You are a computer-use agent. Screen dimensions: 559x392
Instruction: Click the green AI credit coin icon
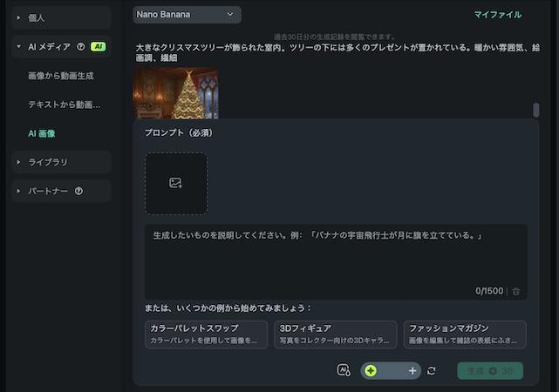(371, 371)
